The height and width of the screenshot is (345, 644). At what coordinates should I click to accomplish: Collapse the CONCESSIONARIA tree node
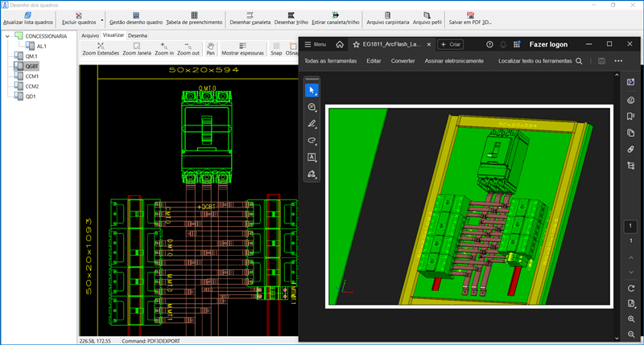click(8, 36)
